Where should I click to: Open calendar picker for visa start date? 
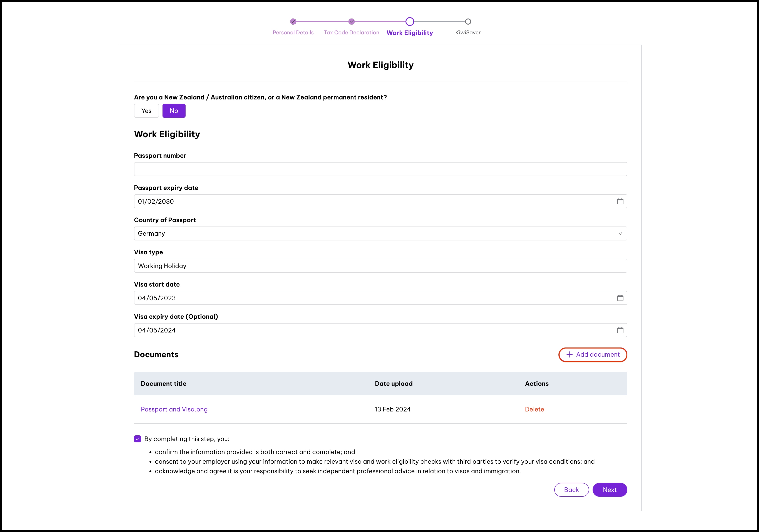click(620, 298)
